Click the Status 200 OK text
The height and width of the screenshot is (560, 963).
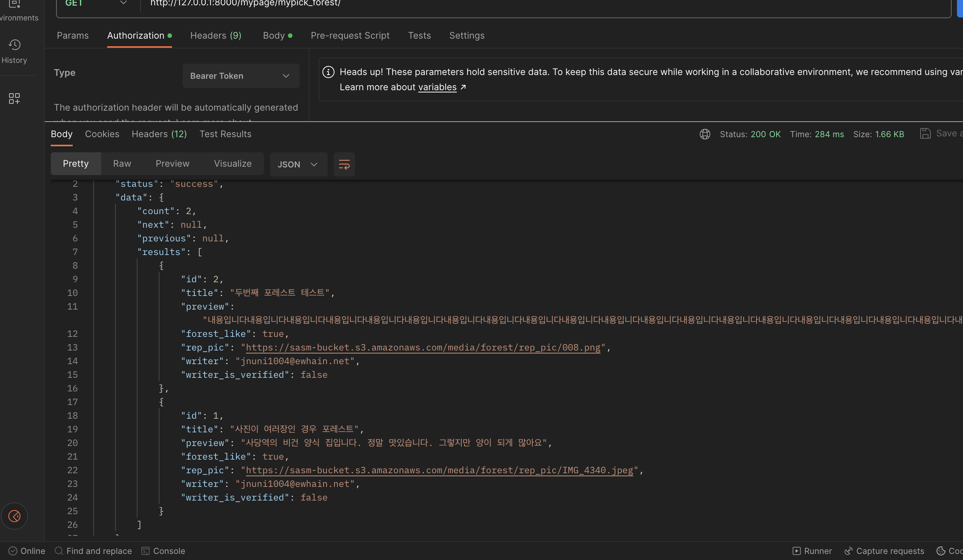tap(750, 134)
